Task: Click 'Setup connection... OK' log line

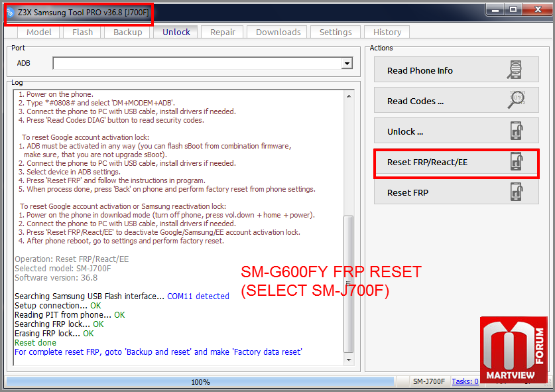Action: pos(58,306)
